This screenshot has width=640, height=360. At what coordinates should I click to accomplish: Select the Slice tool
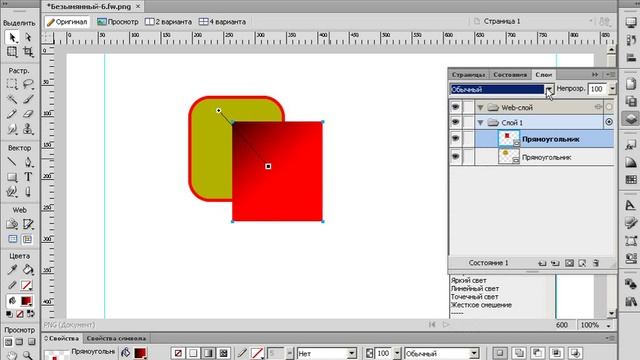[28, 224]
